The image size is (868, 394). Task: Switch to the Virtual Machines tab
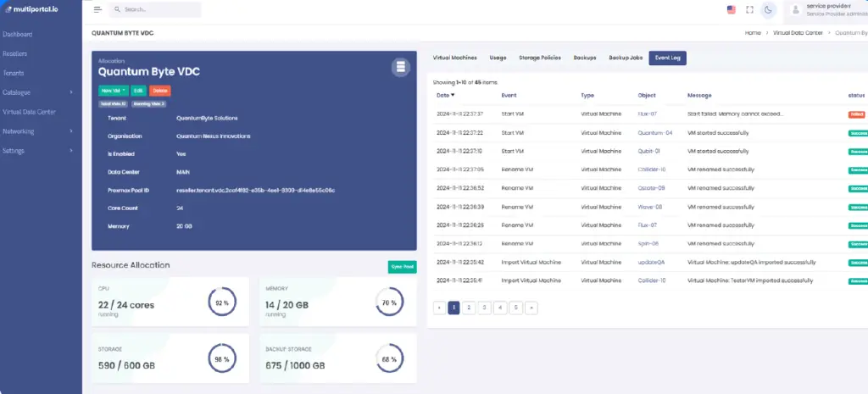click(454, 58)
